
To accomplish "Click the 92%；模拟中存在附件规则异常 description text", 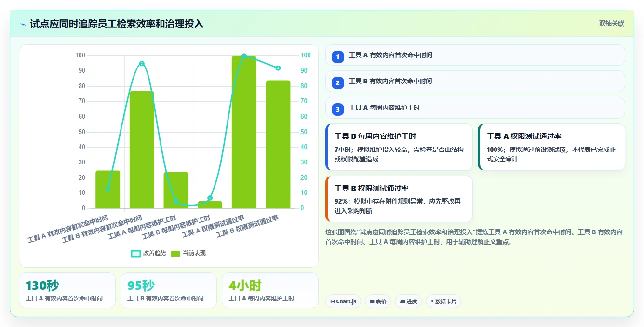I will (398, 206).
